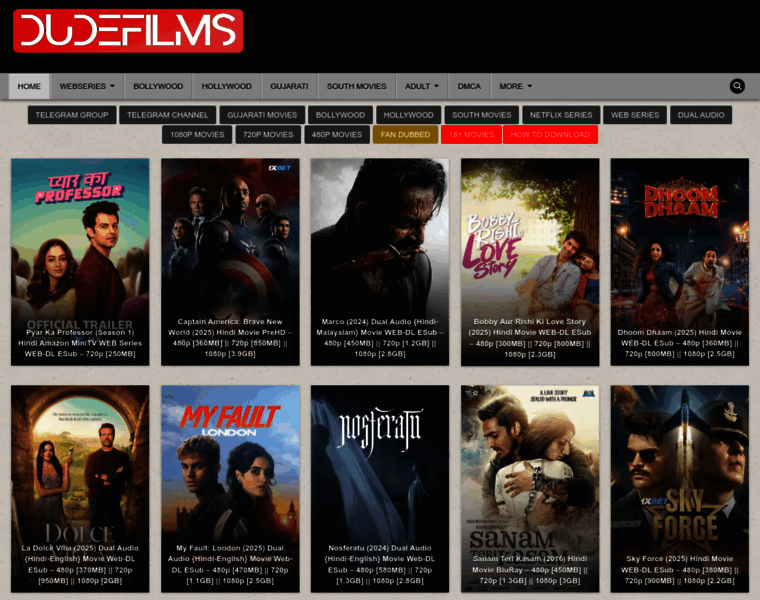Click the 1080P Movies button
Screen dimensions: 760x600
tap(197, 134)
